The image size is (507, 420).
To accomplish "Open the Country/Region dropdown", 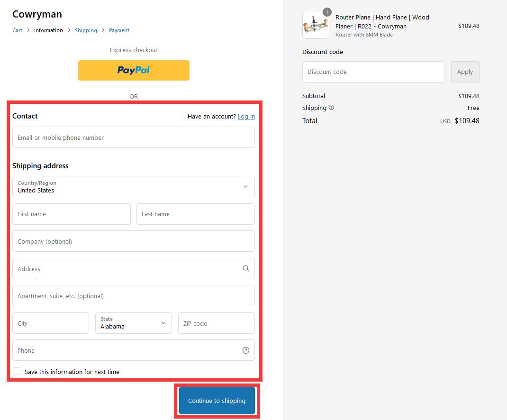I will 134,187.
